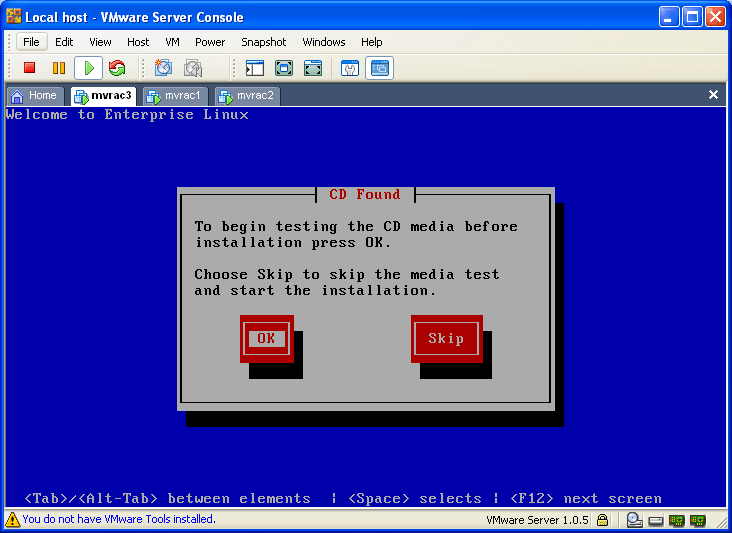The height and width of the screenshot is (533, 732).
Task: Open the View menu
Action: click(x=100, y=42)
